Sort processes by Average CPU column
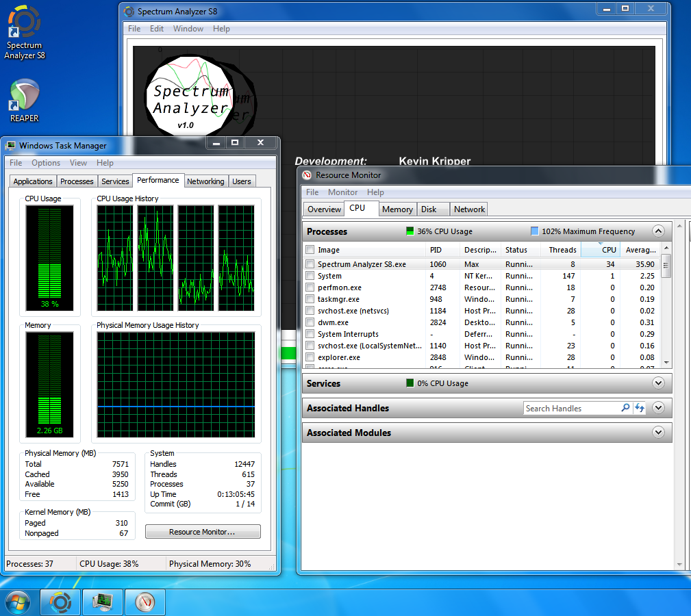The width and height of the screenshot is (691, 616). click(640, 250)
